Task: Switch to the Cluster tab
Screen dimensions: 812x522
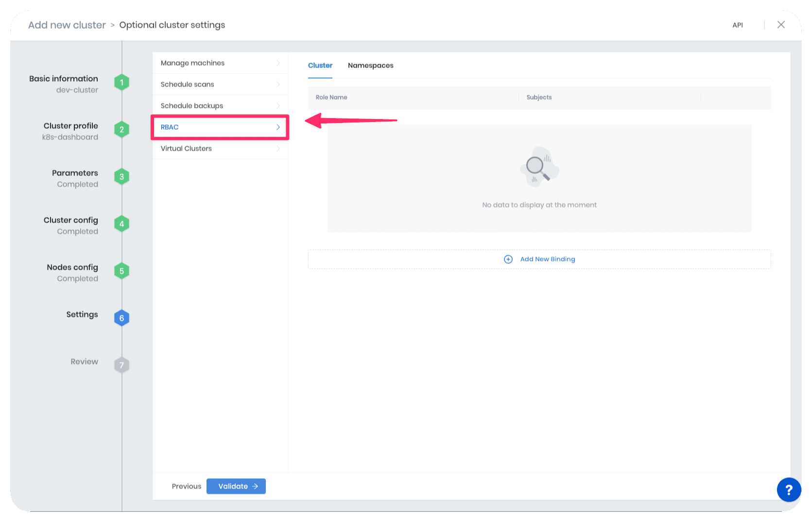Action: point(320,65)
